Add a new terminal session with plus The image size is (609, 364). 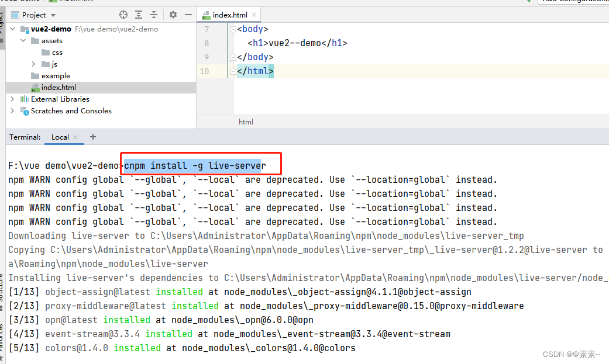93,137
